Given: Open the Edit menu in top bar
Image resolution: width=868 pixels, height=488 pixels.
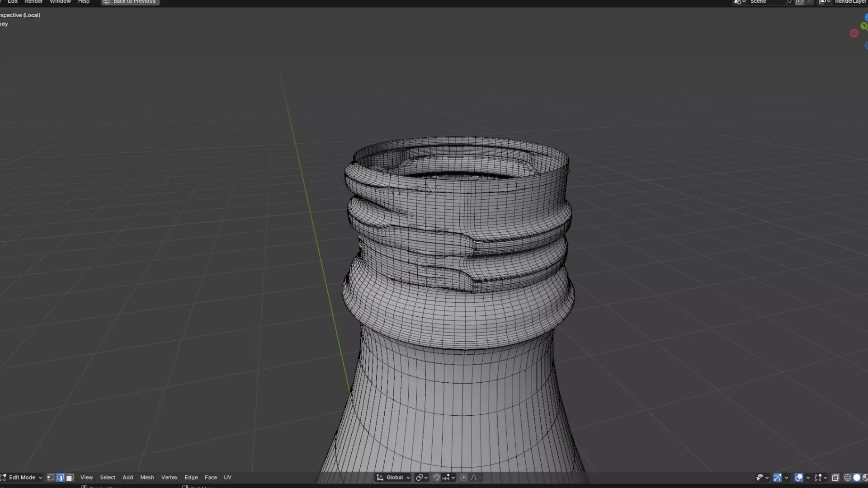Looking at the screenshot, I should coord(13,2).
